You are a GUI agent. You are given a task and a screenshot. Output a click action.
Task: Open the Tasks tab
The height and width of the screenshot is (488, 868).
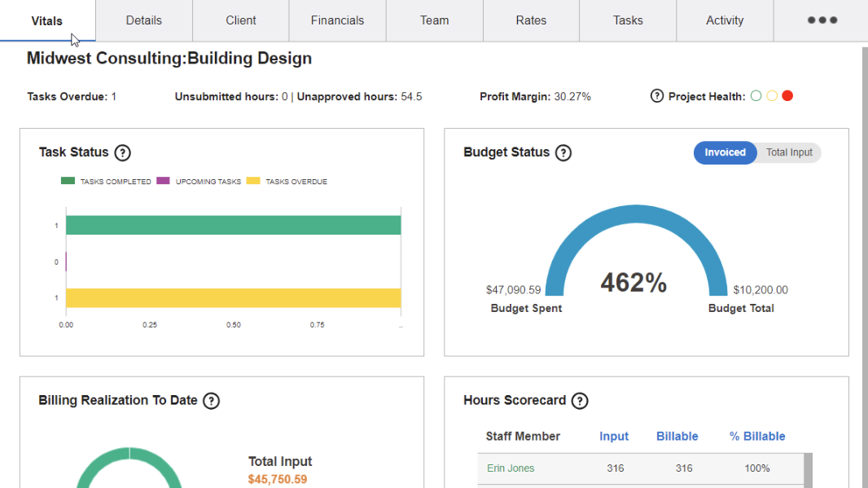pyautogui.click(x=628, y=20)
